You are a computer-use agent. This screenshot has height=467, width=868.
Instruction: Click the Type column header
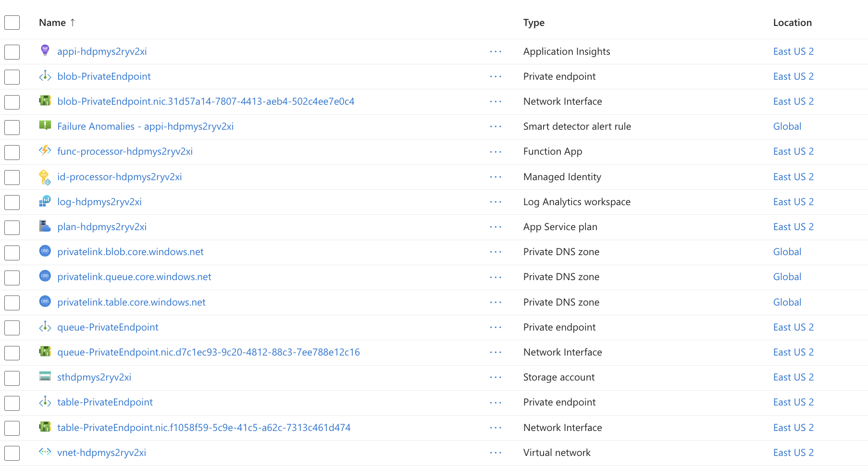click(533, 22)
